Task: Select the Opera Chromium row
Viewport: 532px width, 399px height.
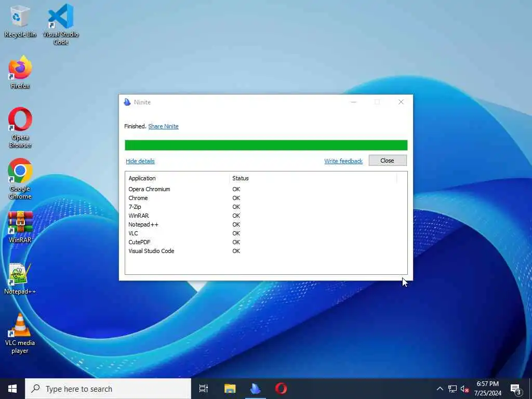Action: coord(266,189)
